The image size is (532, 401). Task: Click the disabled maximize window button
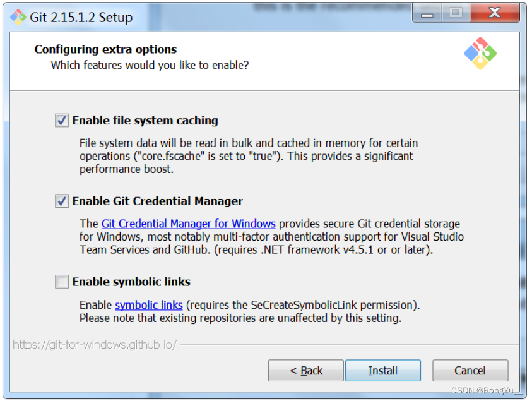click(x=456, y=13)
